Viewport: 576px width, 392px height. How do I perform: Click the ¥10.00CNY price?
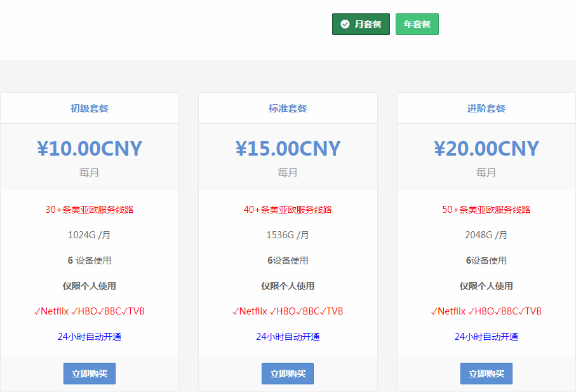(90, 149)
